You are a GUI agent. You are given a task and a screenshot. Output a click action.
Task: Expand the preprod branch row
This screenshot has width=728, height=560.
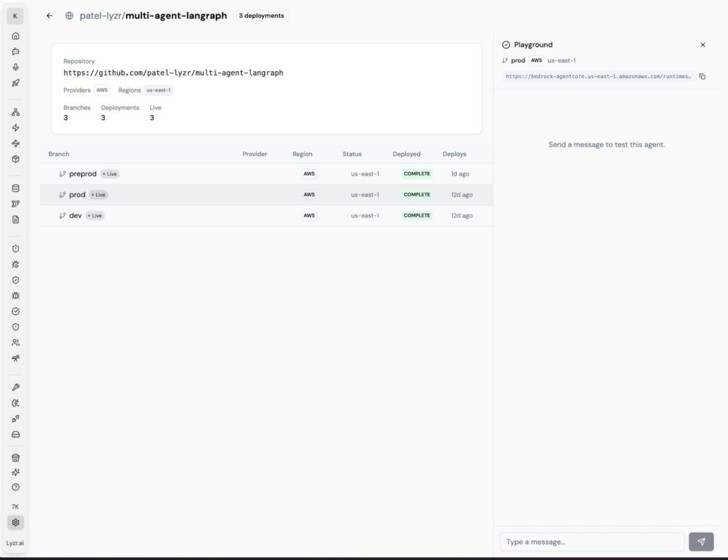[82, 173]
